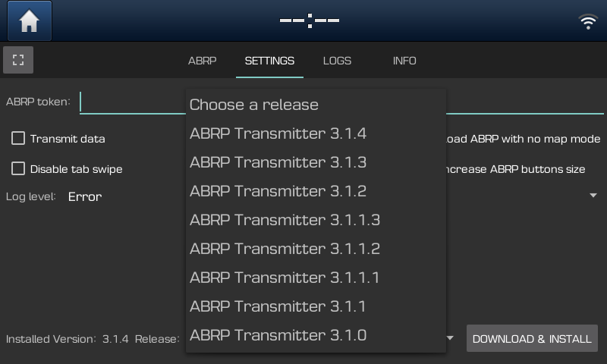
Task: Choose ABRP Transmitter 3.1.3 from list
Action: 316,162
